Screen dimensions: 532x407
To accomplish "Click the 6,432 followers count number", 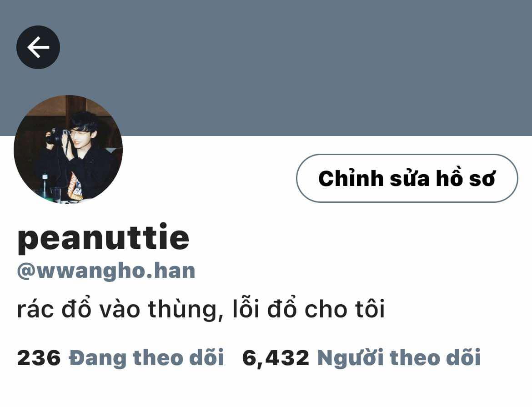I will tap(276, 358).
